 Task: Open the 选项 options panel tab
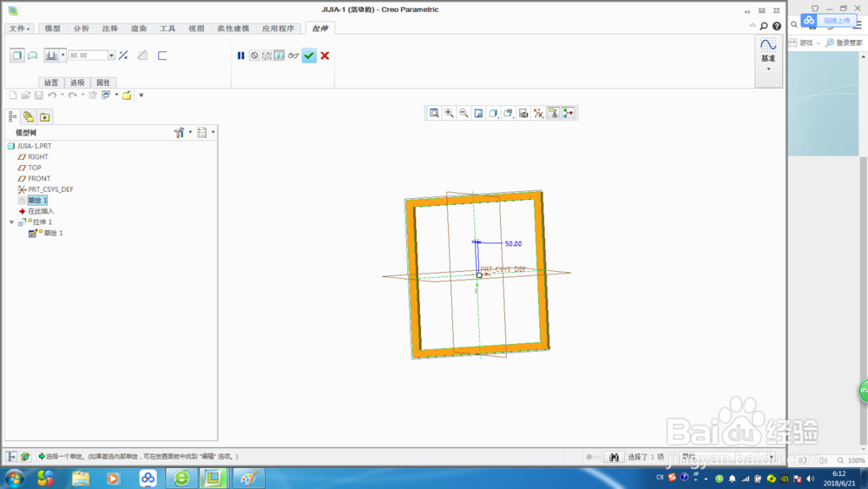[x=77, y=83]
